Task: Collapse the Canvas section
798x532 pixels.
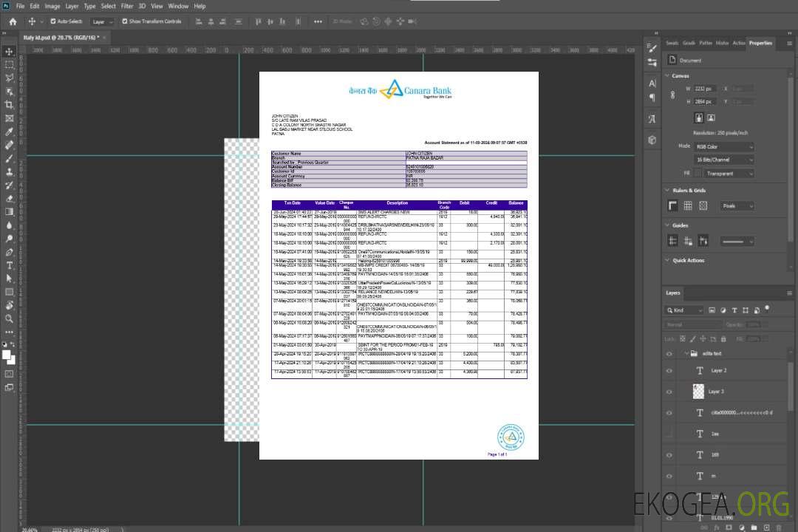Action: (667, 75)
